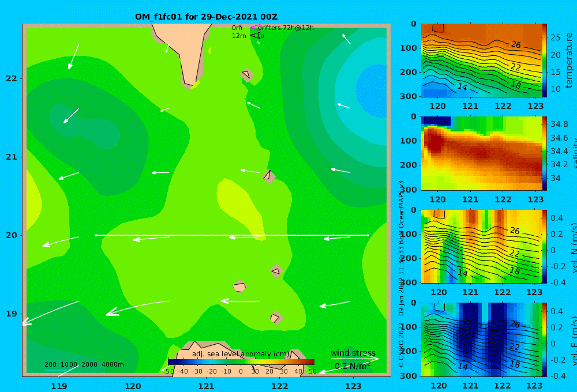Click the salinity colorbar
The width and height of the screenshot is (577, 392).
(x=545, y=153)
